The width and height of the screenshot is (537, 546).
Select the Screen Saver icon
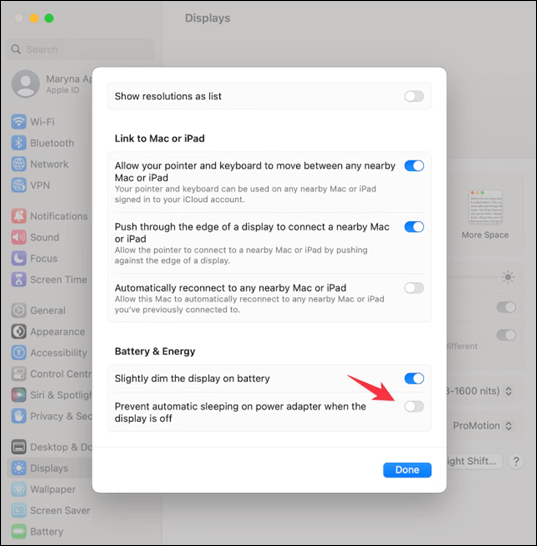click(x=18, y=510)
